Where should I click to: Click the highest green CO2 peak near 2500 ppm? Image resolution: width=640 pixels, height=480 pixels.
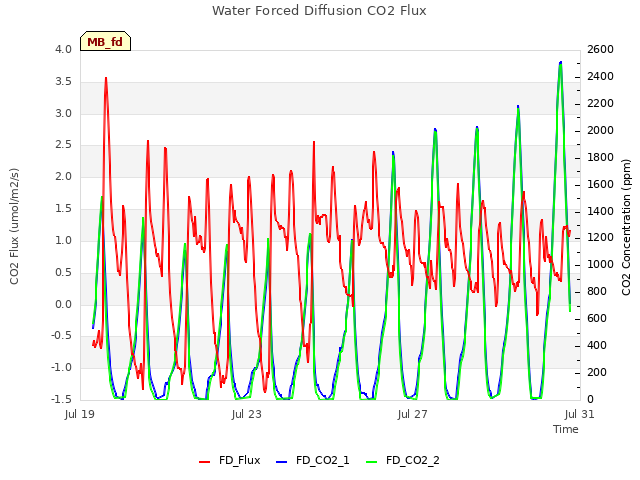560,65
